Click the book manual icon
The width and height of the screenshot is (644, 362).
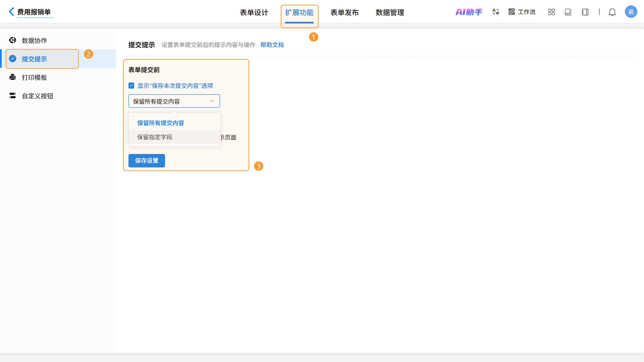(x=568, y=12)
